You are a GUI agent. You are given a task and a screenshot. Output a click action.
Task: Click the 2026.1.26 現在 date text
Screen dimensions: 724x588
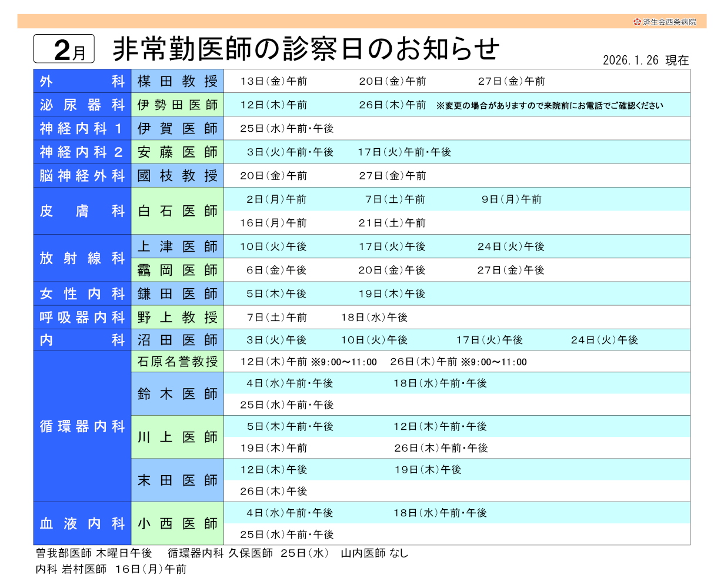645,61
